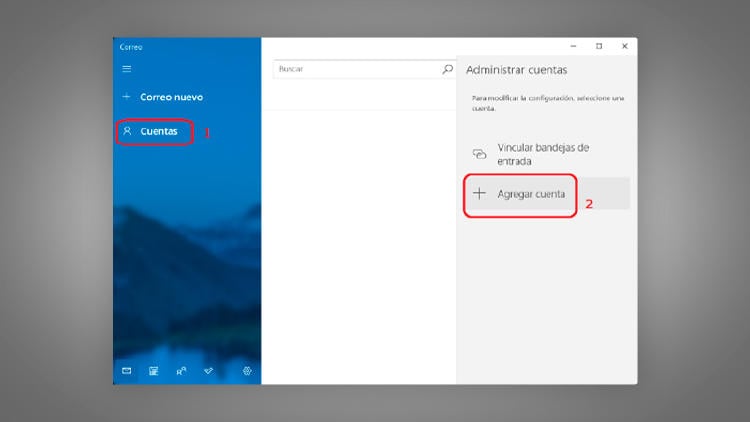
Task: Click the Administrar cuentas panel heading
Action: 516,70
